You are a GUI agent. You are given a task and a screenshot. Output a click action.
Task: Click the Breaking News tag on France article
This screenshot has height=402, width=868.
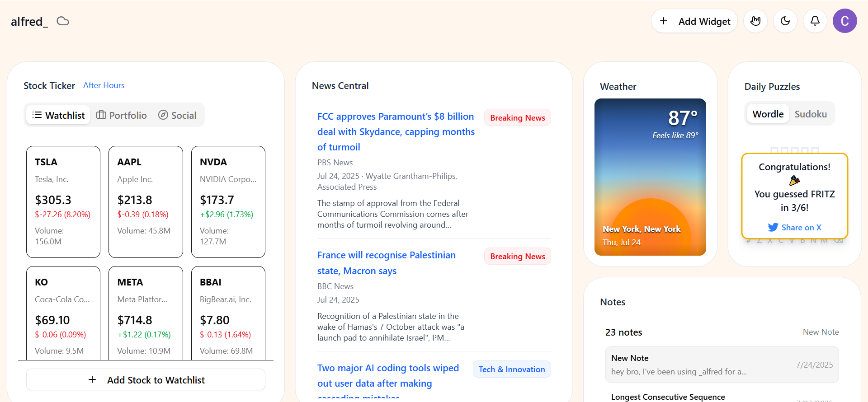pyautogui.click(x=518, y=256)
